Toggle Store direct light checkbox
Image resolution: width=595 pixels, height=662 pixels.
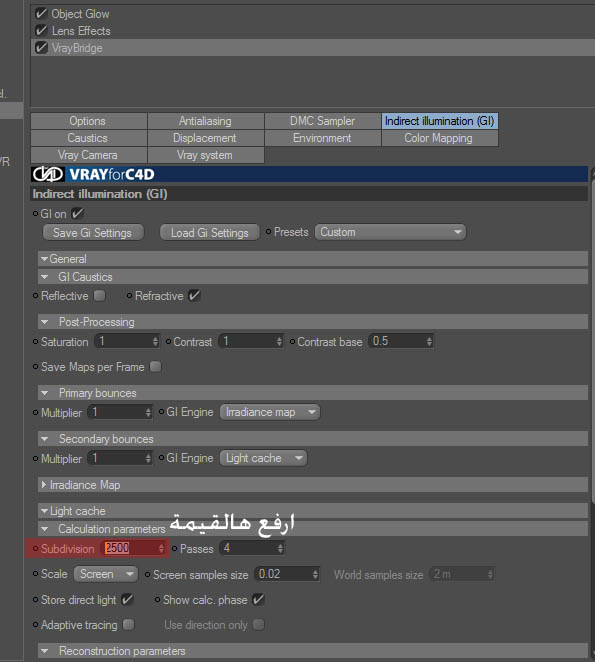[x=127, y=600]
